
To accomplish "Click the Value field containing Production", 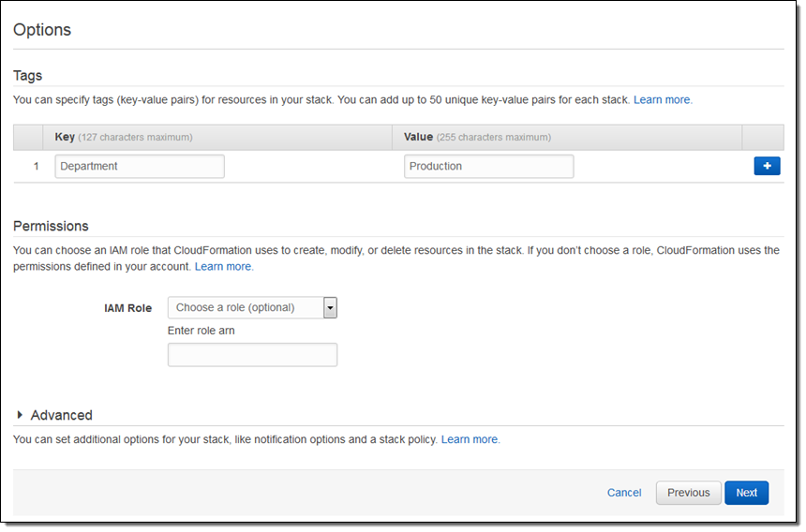I will click(488, 167).
